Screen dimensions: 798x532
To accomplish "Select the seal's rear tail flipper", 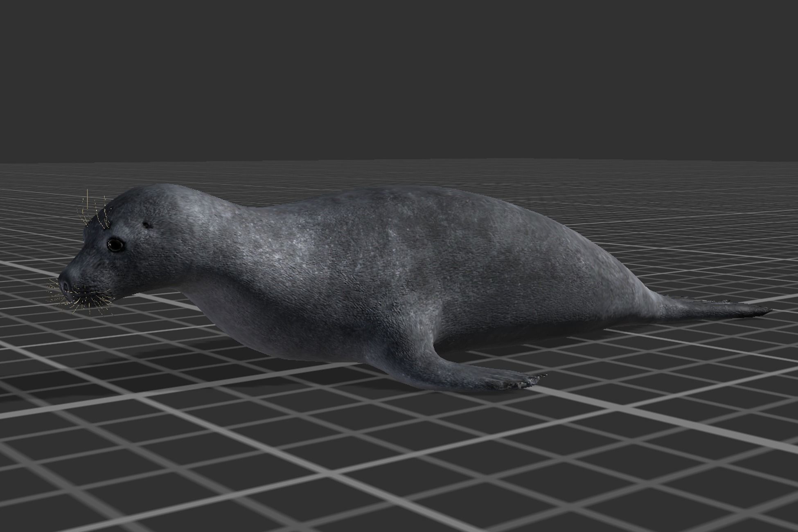I will click(x=714, y=309).
